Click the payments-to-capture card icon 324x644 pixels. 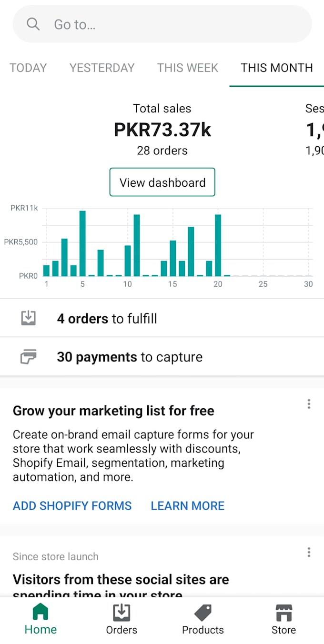28,356
